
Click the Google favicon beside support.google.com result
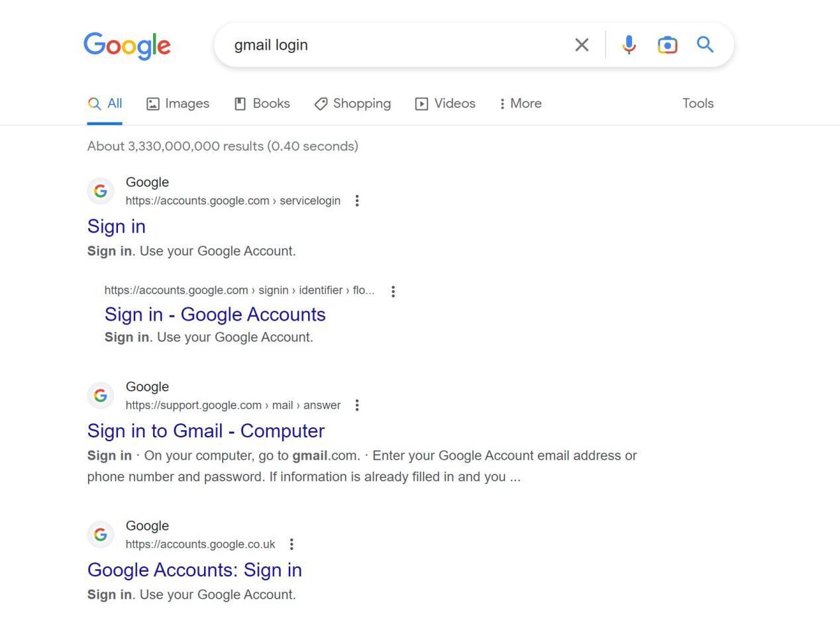coord(101,396)
